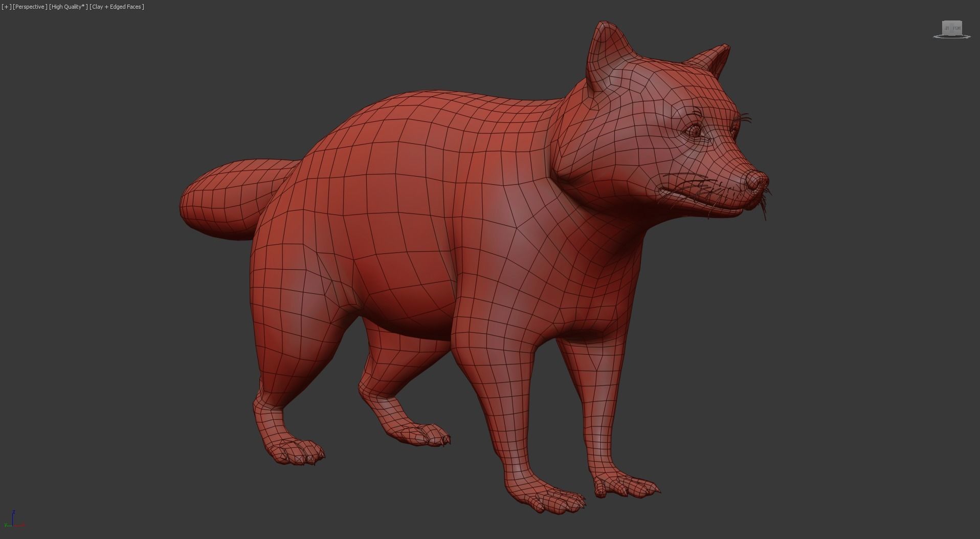The height and width of the screenshot is (539, 980).
Task: Click the ViewCube navigation widget
Action: click(951, 29)
